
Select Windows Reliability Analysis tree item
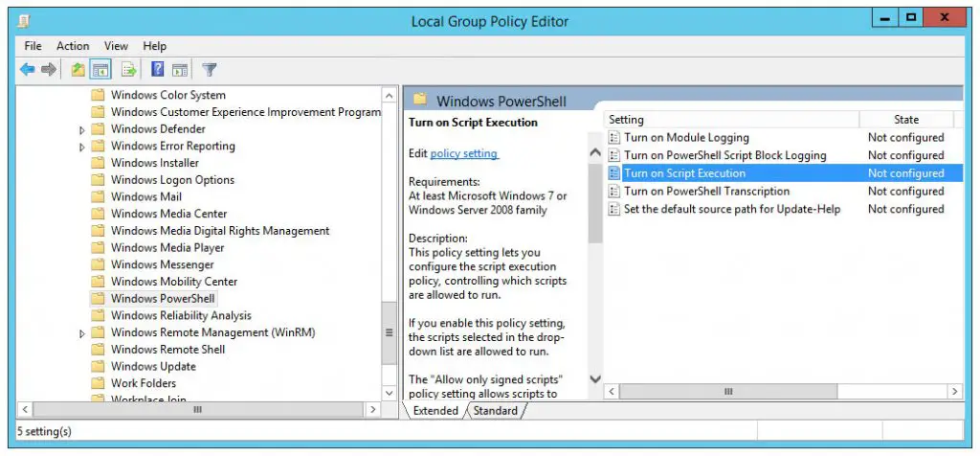(181, 315)
